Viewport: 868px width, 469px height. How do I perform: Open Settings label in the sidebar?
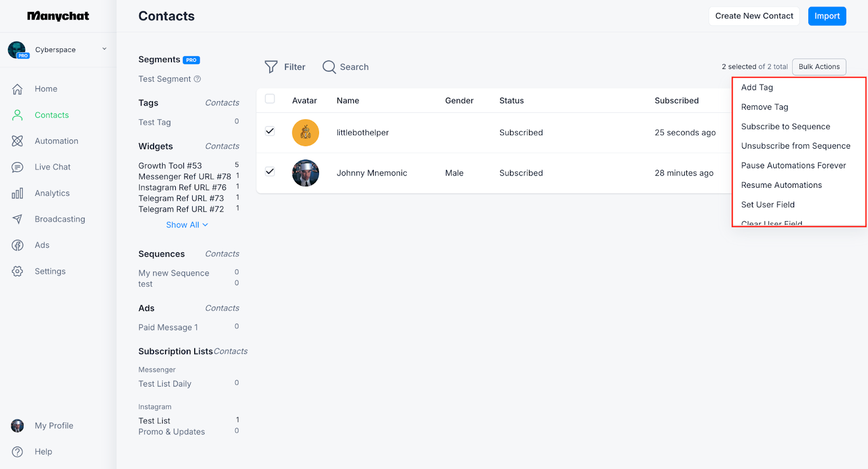click(50, 271)
